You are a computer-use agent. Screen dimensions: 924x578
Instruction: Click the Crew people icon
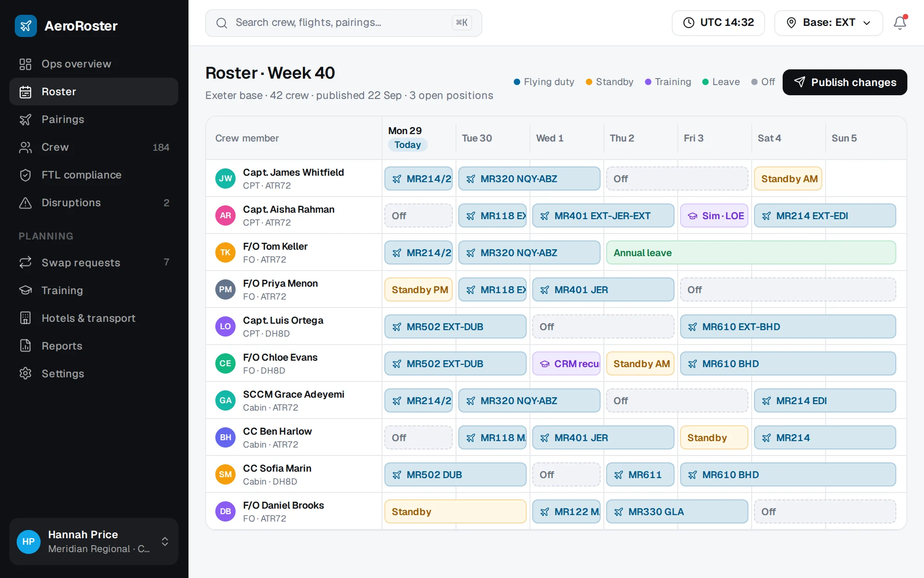click(x=25, y=147)
